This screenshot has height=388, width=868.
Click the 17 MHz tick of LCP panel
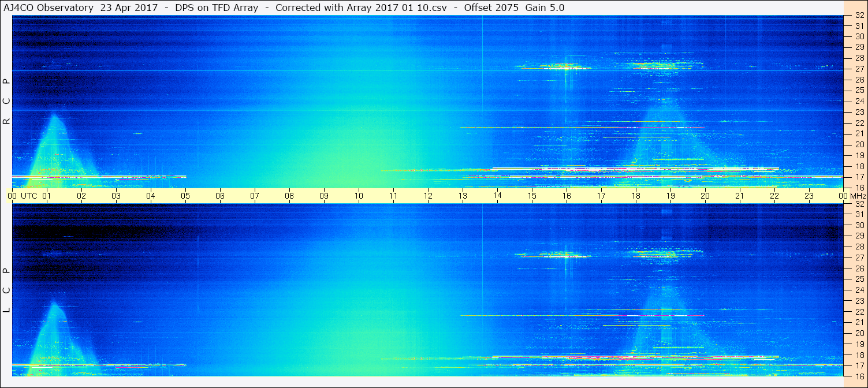859,365
